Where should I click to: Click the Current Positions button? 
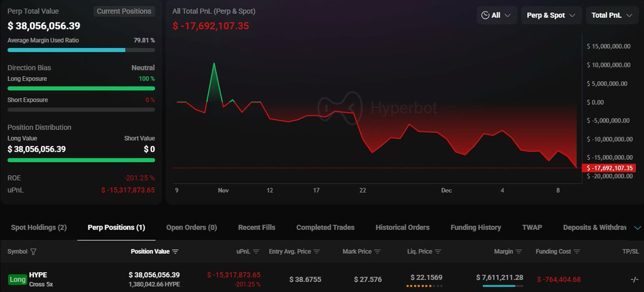124,11
